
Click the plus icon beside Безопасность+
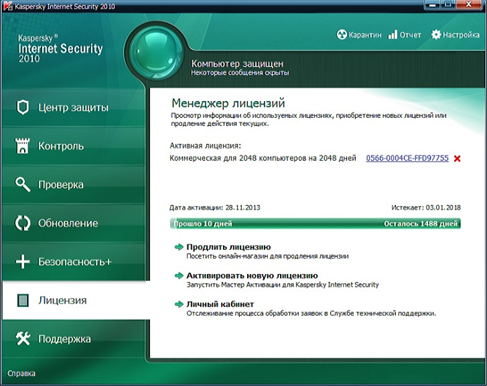coord(23,262)
